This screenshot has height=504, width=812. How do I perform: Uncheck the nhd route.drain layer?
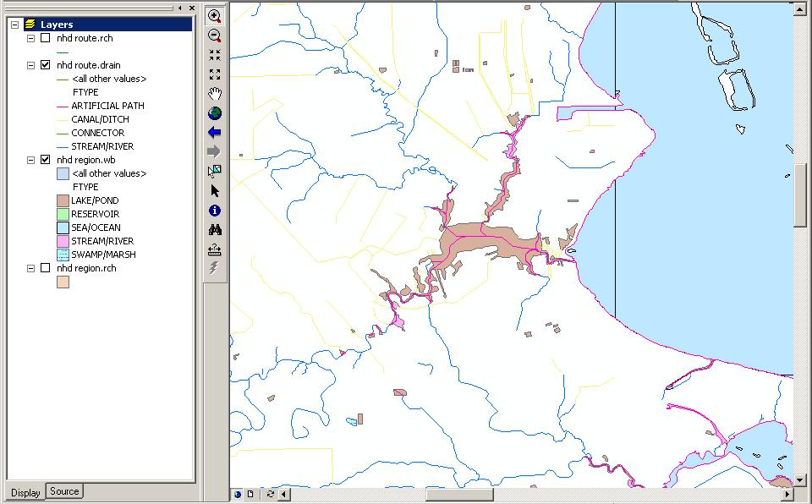tap(46, 65)
